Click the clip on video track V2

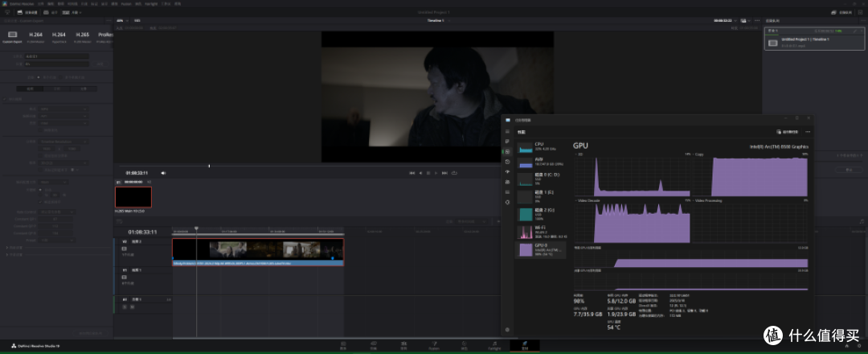258,252
